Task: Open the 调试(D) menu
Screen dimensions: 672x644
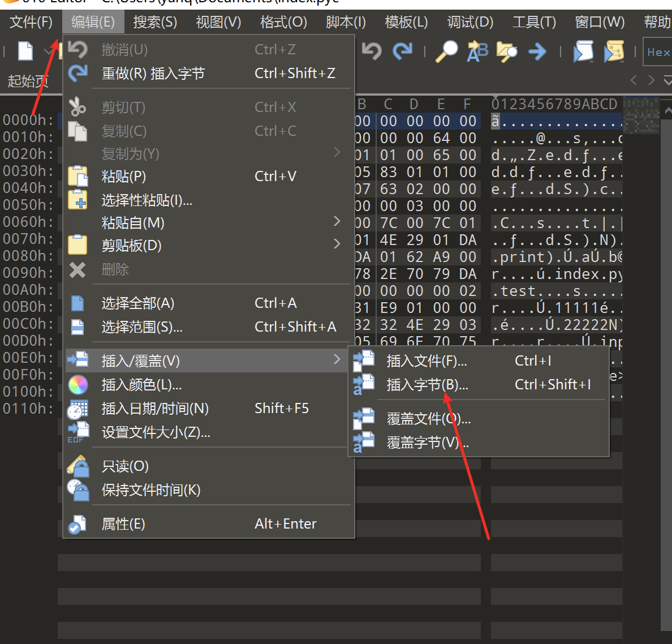Action: (x=470, y=22)
